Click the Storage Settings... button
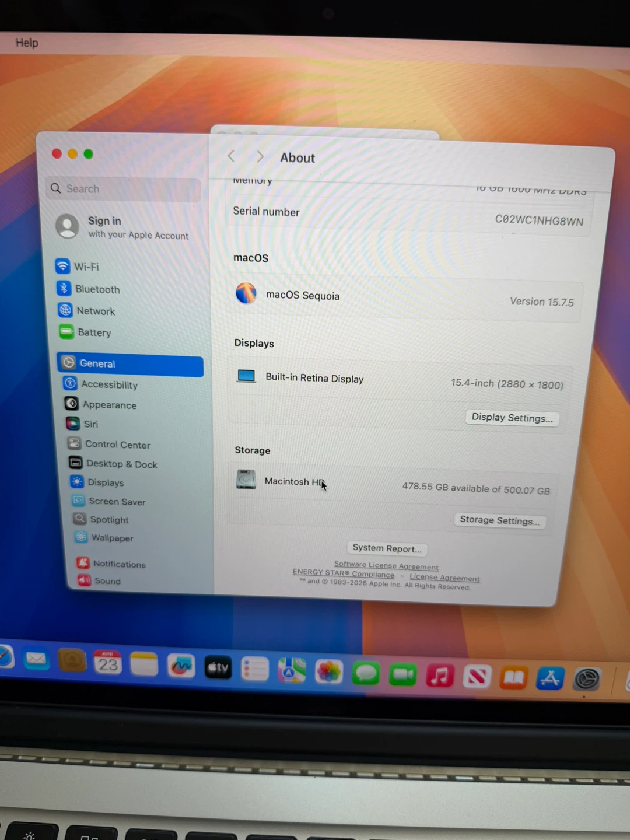Viewport: 630px width, 840px height. [499, 520]
